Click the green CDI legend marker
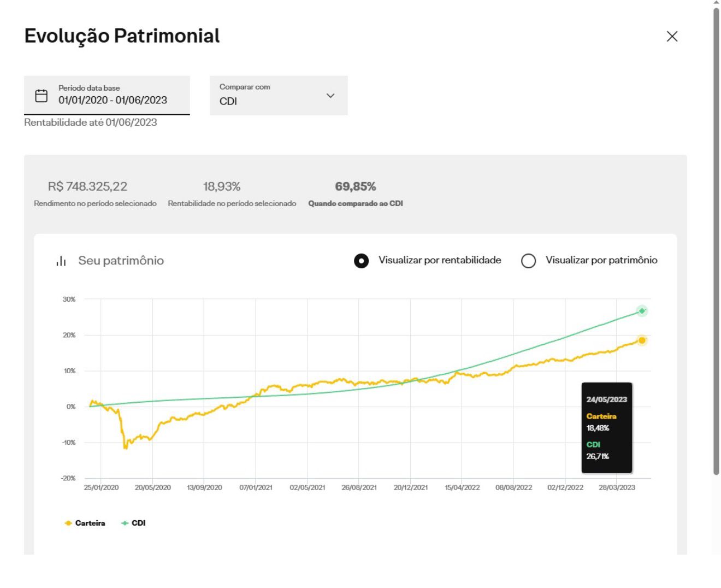The height and width of the screenshot is (588, 721). click(125, 523)
